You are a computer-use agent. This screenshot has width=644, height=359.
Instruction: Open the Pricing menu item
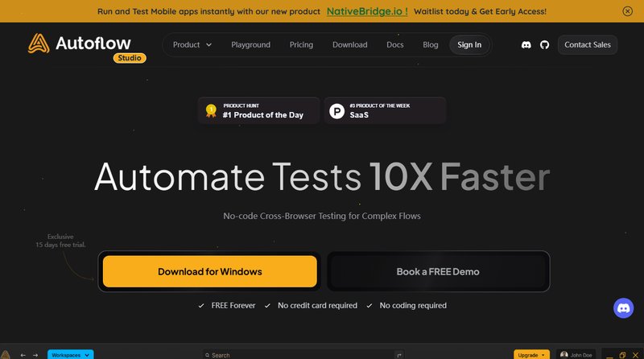pyautogui.click(x=301, y=45)
